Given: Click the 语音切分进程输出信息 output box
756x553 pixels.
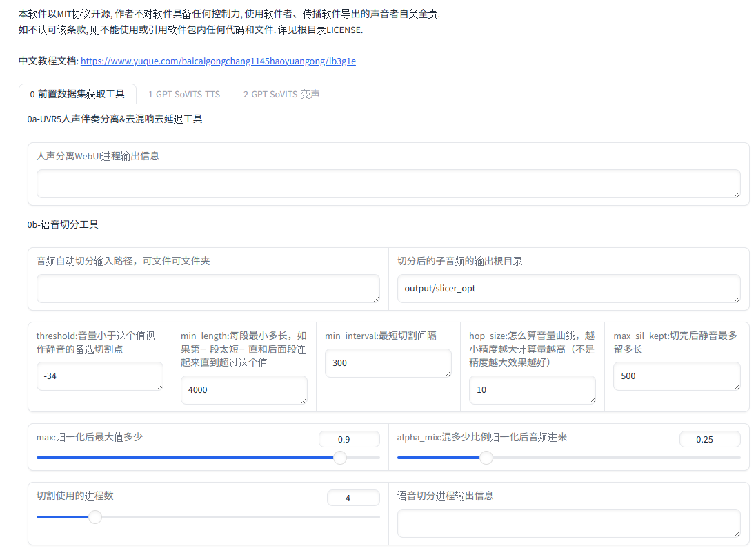Looking at the screenshot, I should (568, 523).
